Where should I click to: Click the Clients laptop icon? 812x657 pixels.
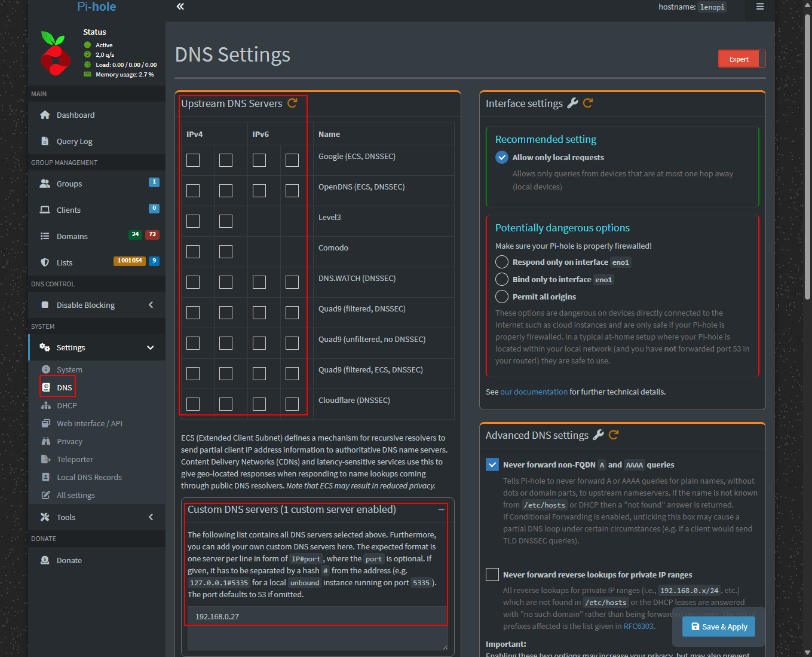45,210
